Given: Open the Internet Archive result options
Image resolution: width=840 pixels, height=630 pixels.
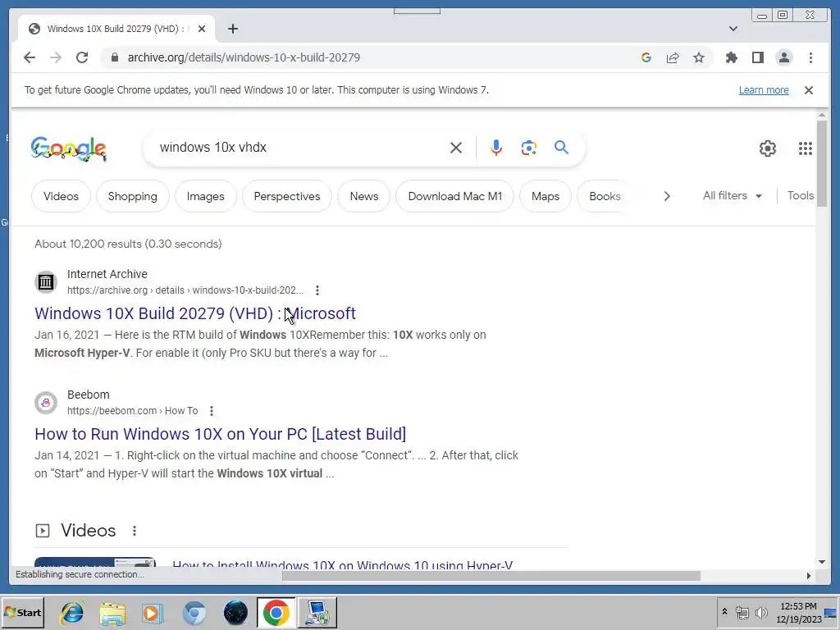Looking at the screenshot, I should point(317,290).
